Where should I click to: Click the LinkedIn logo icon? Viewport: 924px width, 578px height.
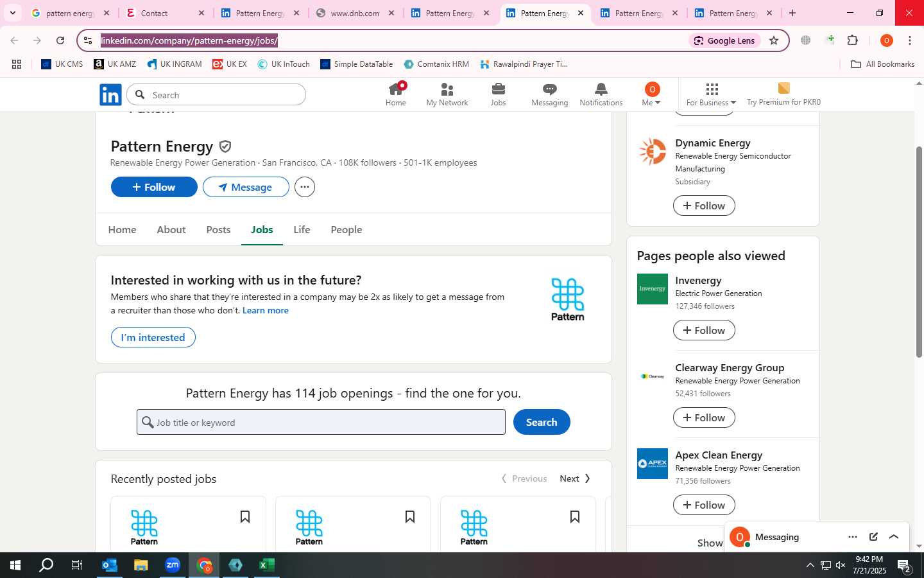[x=110, y=95]
